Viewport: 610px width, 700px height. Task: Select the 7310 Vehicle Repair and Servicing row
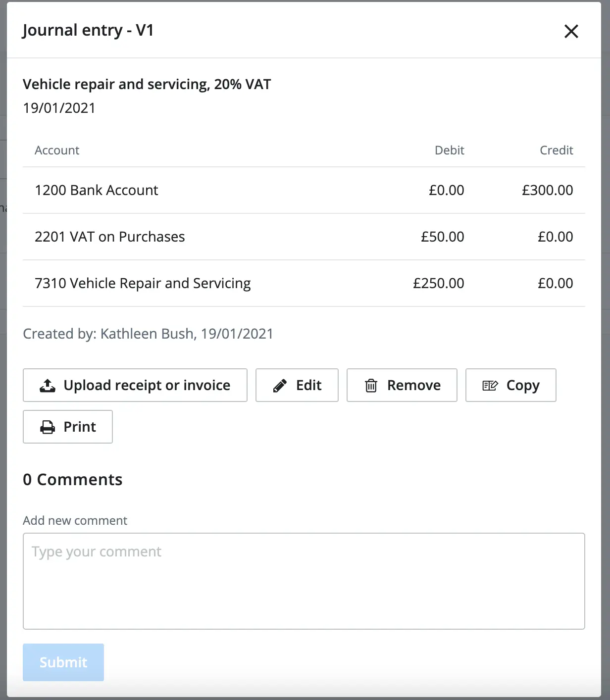pos(304,283)
